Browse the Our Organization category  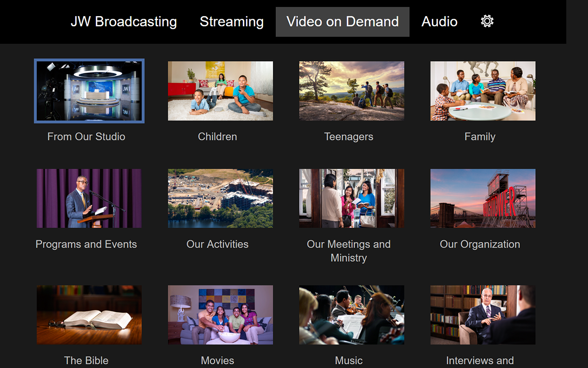pos(482,198)
